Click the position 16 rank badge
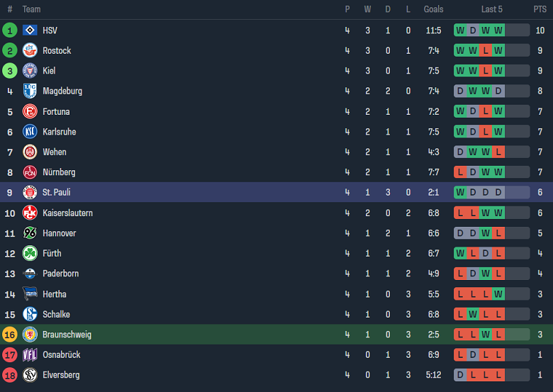 click(x=10, y=335)
